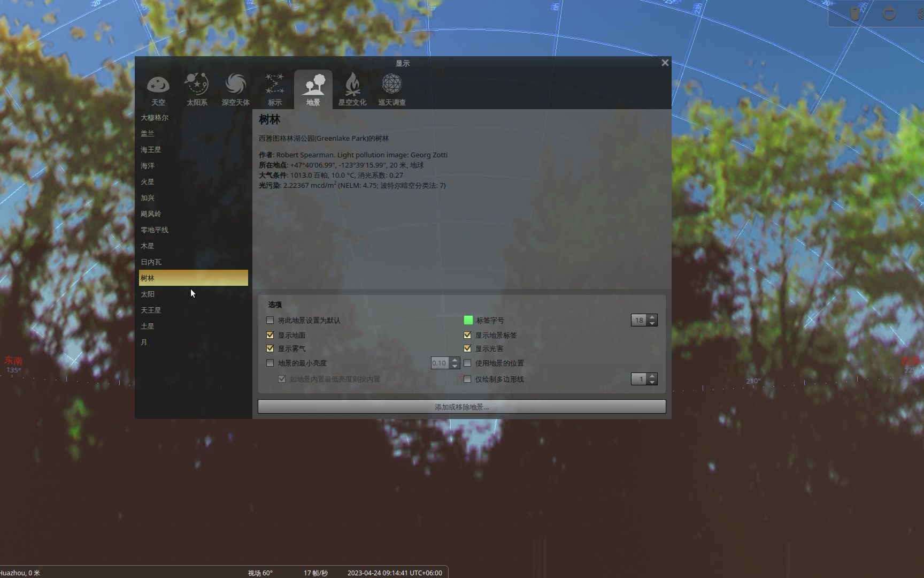Image resolution: width=924 pixels, height=578 pixels.
Task: Open the 星空文化 (Starlore) tab
Action: (x=352, y=89)
